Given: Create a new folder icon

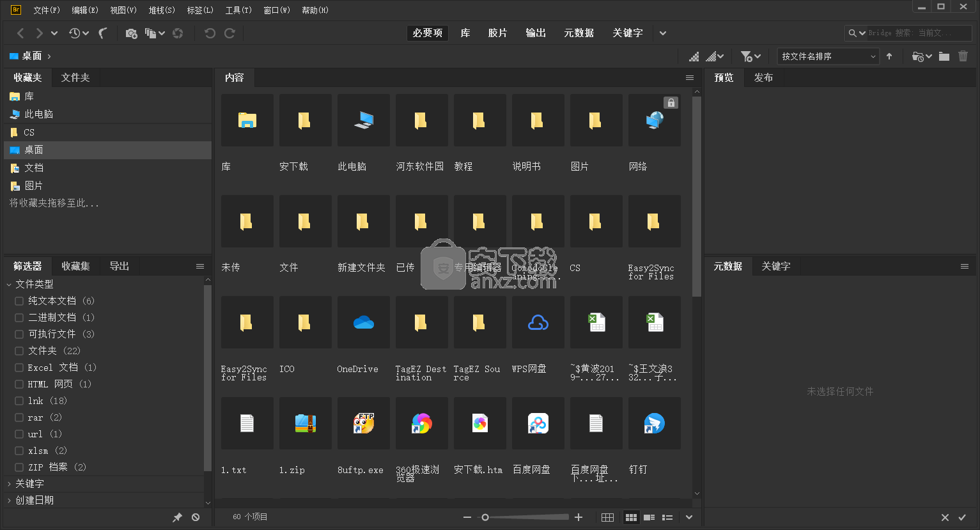Looking at the screenshot, I should tap(944, 56).
